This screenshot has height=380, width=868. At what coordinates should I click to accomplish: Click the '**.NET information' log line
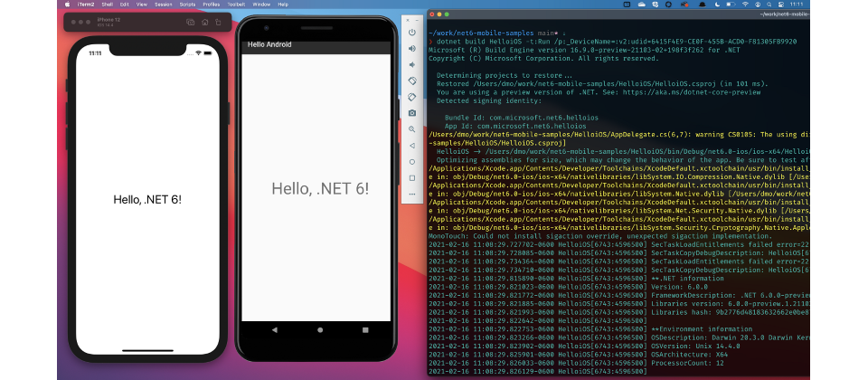[687, 278]
